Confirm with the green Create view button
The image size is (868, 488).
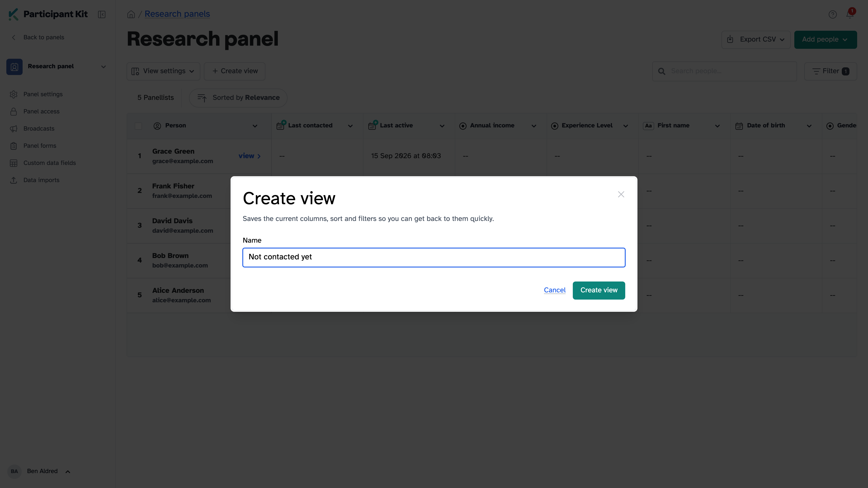599,290
